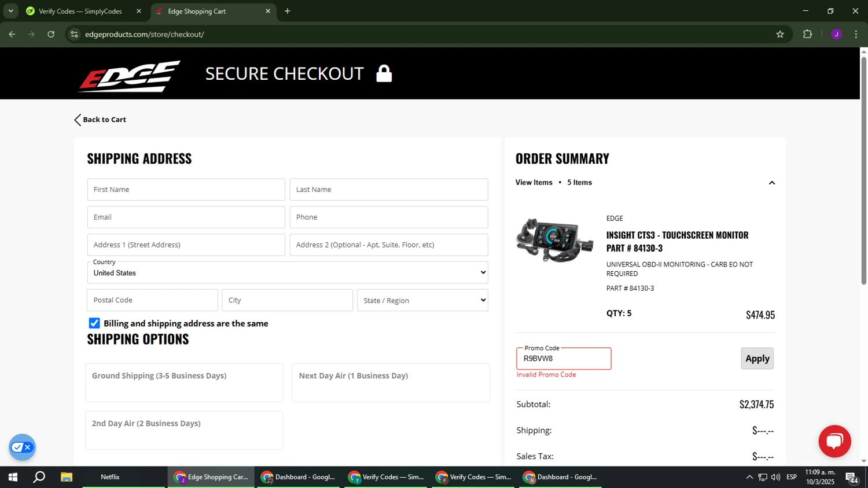Click the Email field
The height and width of the screenshot is (488, 868).
click(x=186, y=217)
